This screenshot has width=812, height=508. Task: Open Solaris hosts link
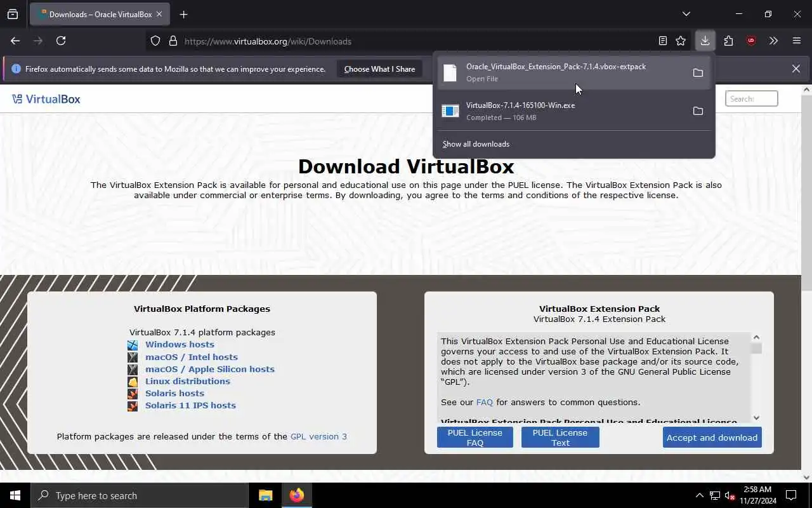click(174, 393)
